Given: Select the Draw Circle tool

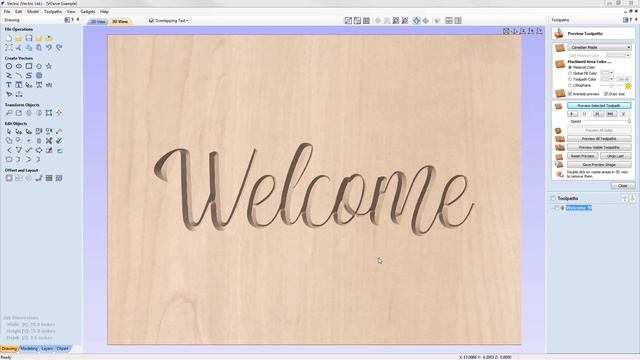Looking at the screenshot, I should tap(9, 66).
